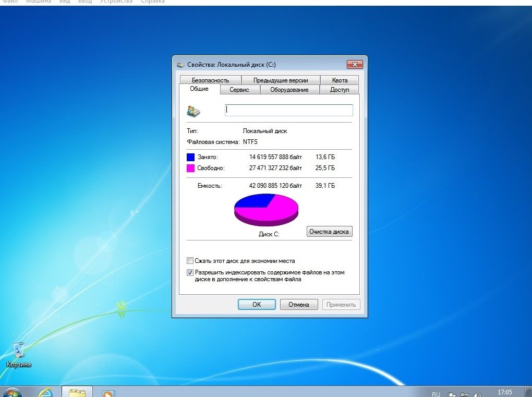
Task: Click the '39,1 ГБ' capacity size
Action: tap(325, 186)
